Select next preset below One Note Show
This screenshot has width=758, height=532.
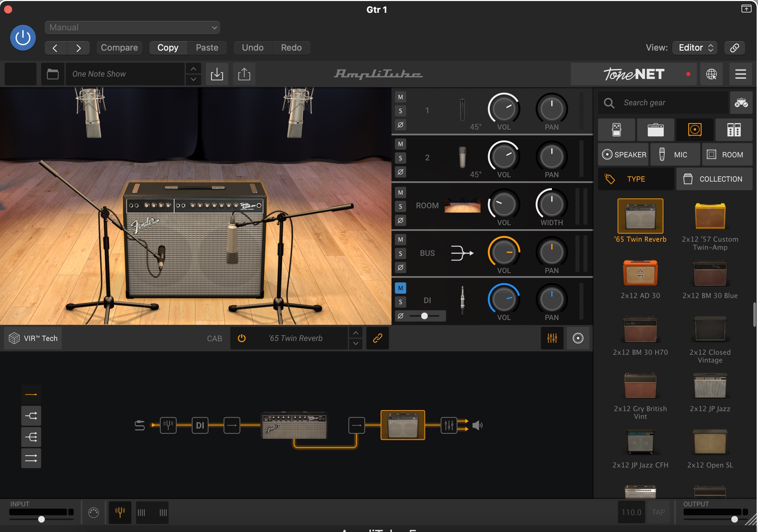coord(193,79)
